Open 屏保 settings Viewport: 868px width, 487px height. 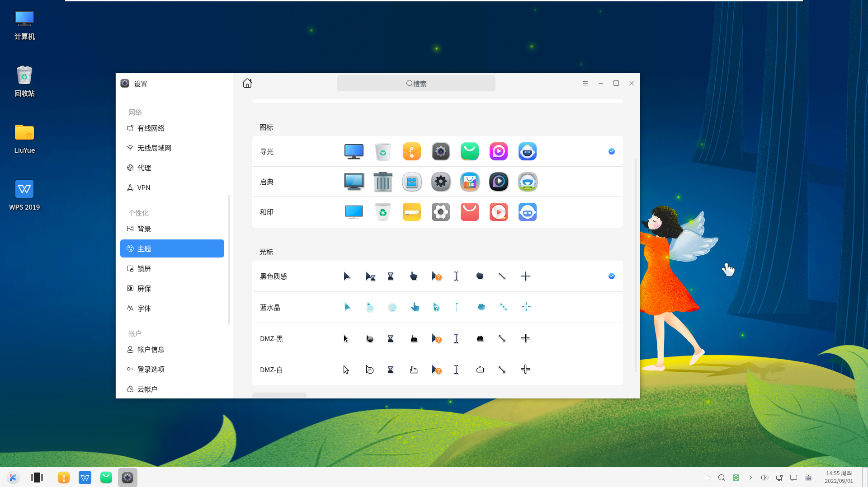[172, 289]
